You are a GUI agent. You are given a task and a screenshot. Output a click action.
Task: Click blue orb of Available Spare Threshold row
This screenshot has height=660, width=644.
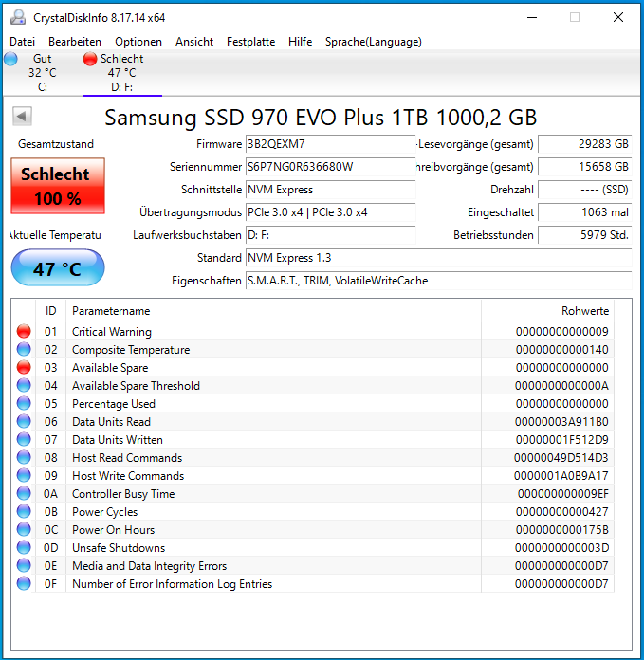[24, 386]
